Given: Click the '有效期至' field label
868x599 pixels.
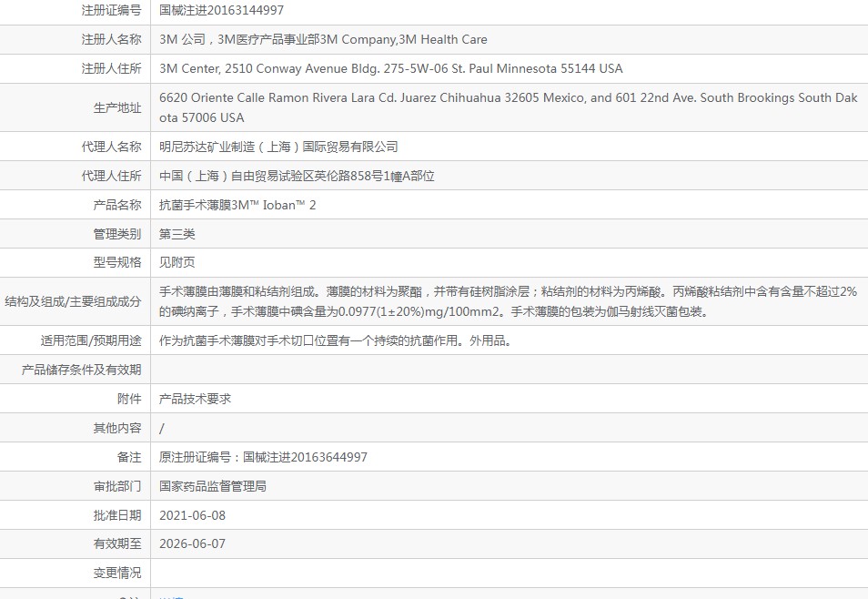Looking at the screenshot, I should [117, 543].
